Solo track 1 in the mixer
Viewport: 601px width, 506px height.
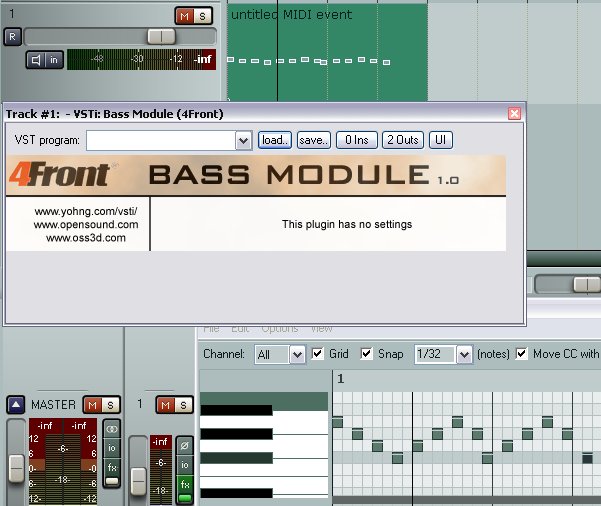click(x=183, y=405)
